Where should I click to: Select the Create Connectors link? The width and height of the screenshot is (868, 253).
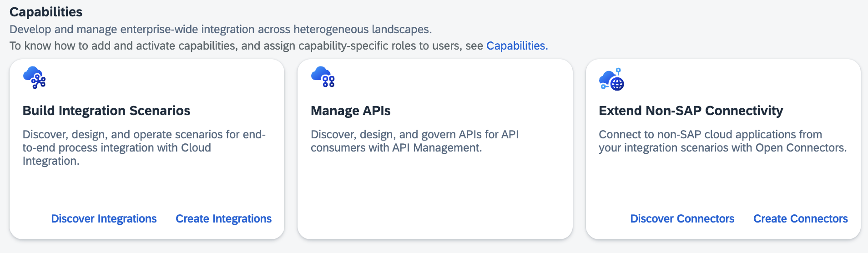click(800, 219)
